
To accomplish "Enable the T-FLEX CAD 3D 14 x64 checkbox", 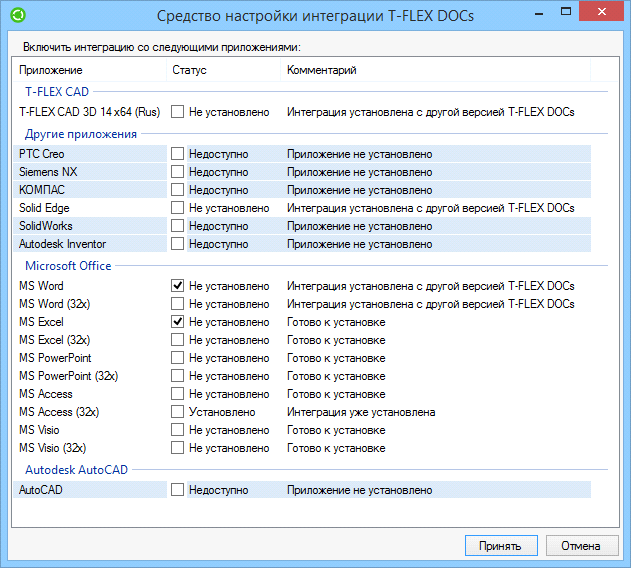I will pos(177,112).
